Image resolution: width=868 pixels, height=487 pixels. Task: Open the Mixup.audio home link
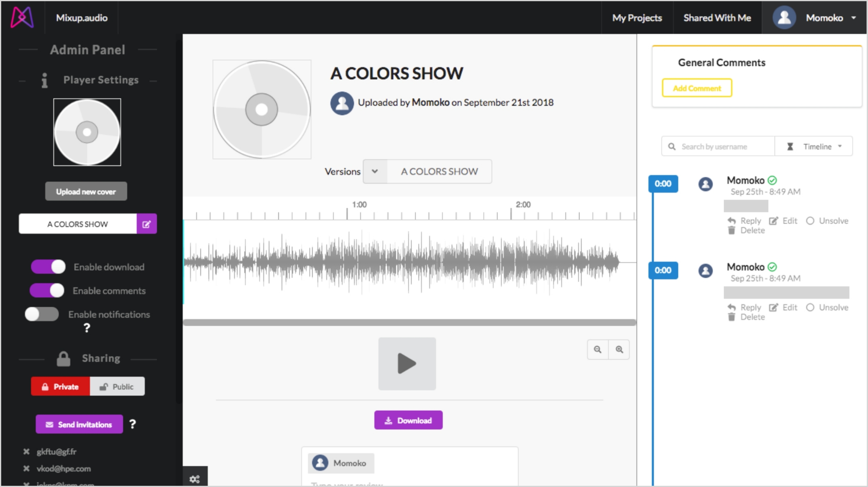point(82,18)
